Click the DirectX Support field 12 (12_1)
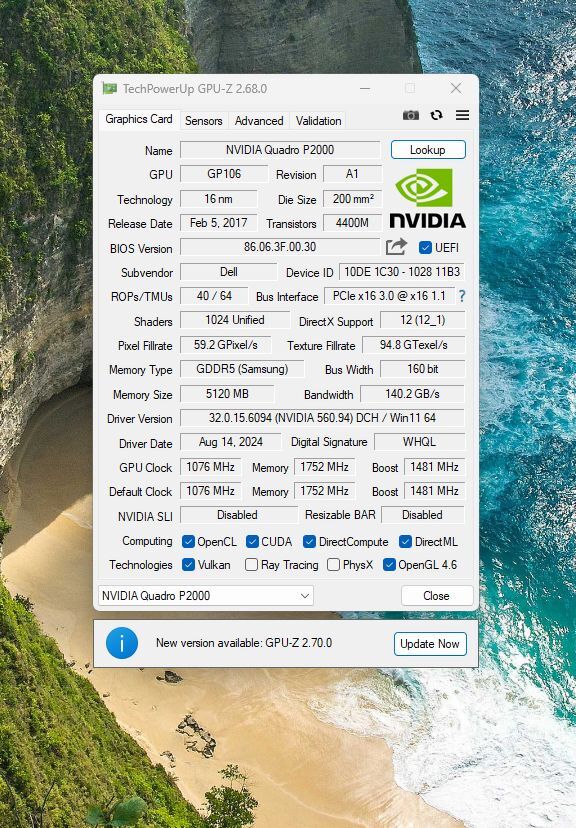The width and height of the screenshot is (576, 828). tap(423, 320)
